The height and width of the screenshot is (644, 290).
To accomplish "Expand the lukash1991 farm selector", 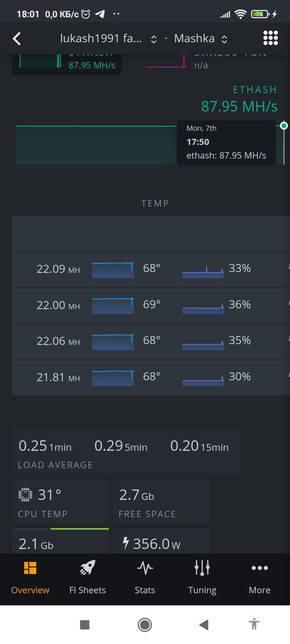I will [108, 39].
